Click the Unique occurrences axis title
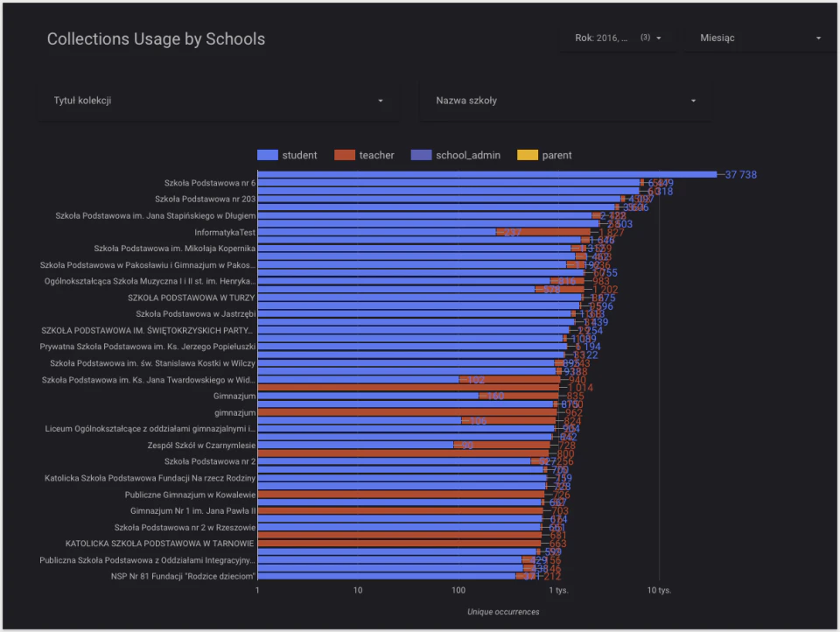840x632 pixels. (x=503, y=612)
